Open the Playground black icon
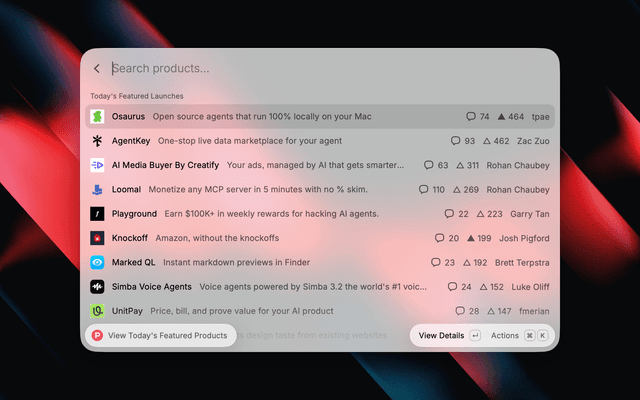This screenshot has width=640, height=400. coord(97,214)
